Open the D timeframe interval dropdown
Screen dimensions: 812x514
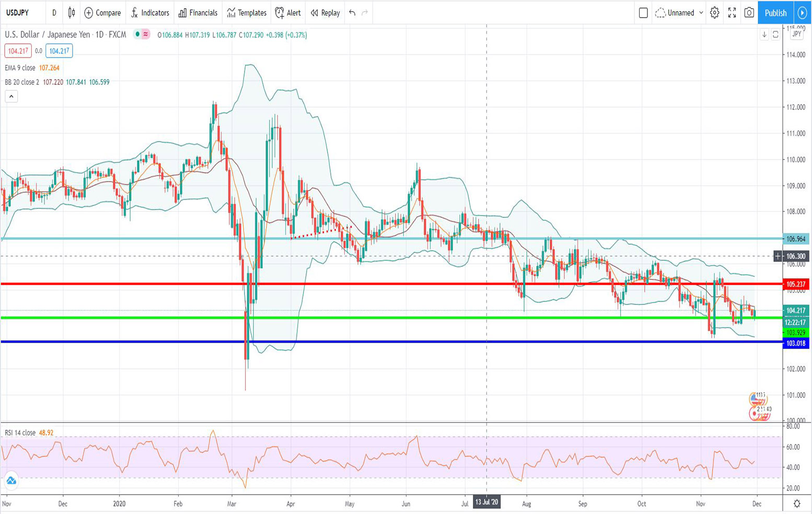[x=54, y=13]
